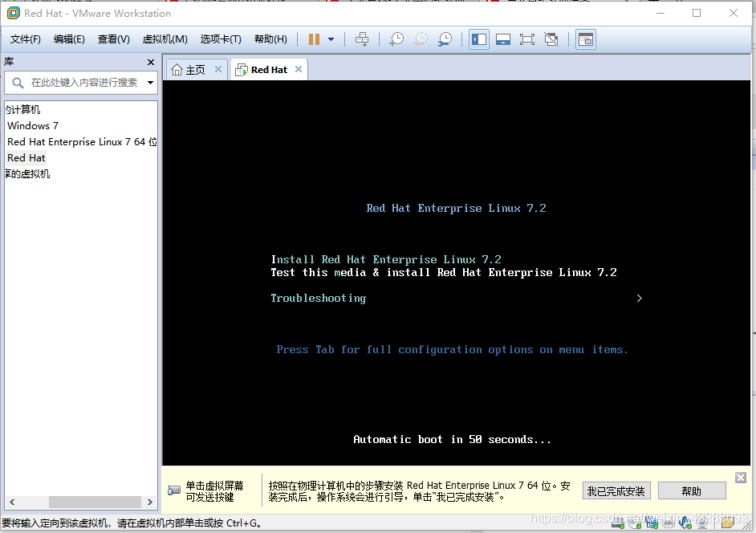Screen dimensions: 756x533
Task: Click the webcam device status icon
Action: click(x=702, y=522)
